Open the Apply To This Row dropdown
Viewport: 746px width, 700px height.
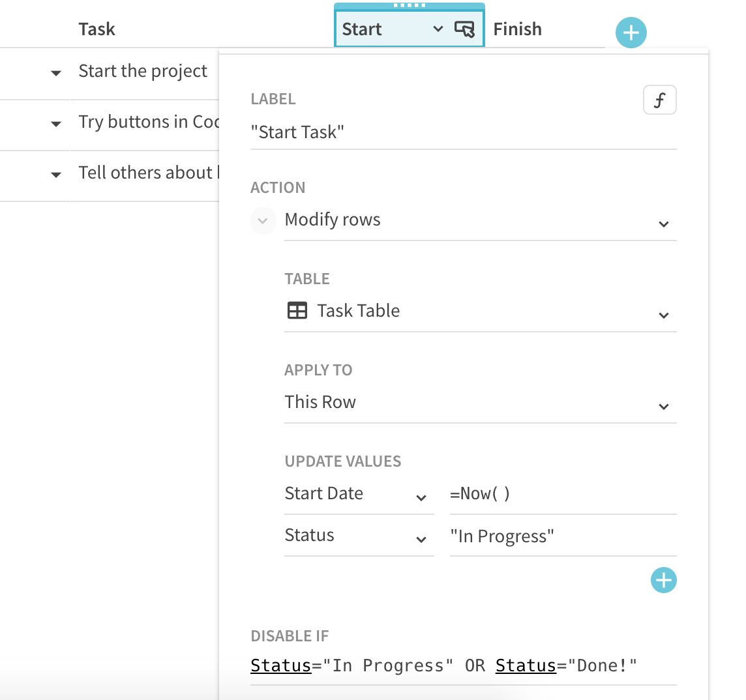[x=663, y=406]
